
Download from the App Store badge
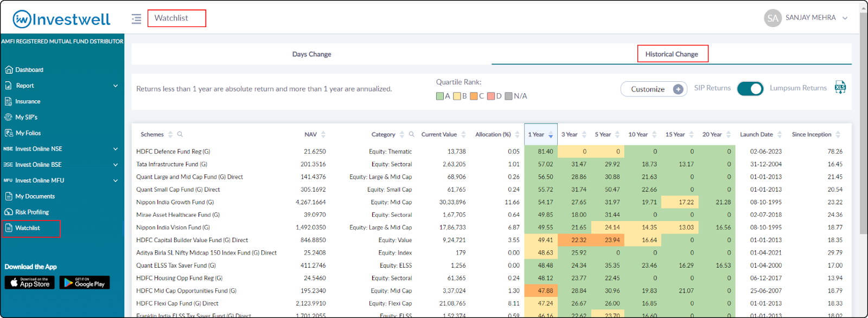[x=30, y=283]
